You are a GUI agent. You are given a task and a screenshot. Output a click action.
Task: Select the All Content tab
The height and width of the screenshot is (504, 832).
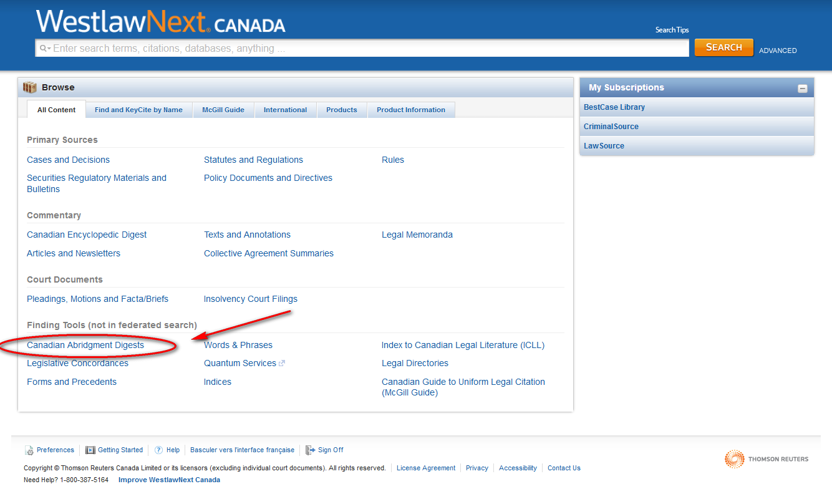pos(56,110)
